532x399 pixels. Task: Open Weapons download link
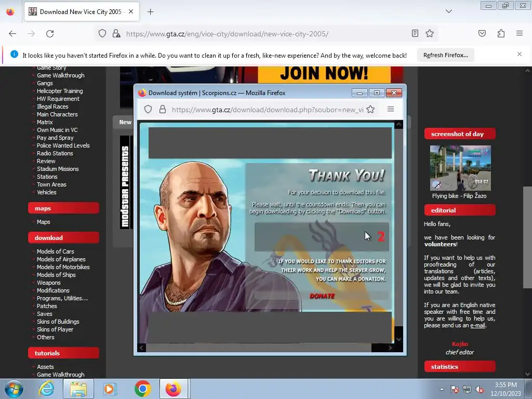pyautogui.click(x=48, y=283)
